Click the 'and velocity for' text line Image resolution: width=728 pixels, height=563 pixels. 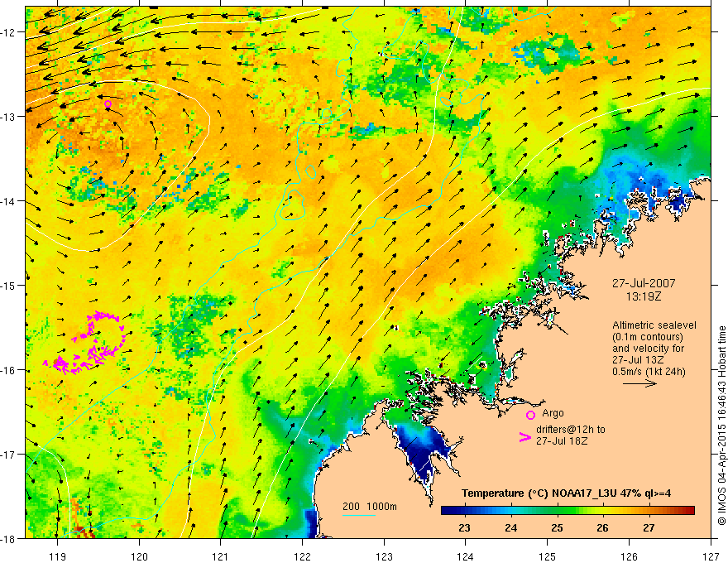648,349
